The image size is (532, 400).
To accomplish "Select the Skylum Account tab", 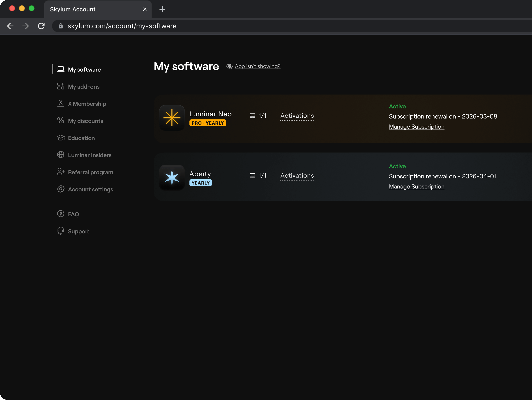I will 98,9.
